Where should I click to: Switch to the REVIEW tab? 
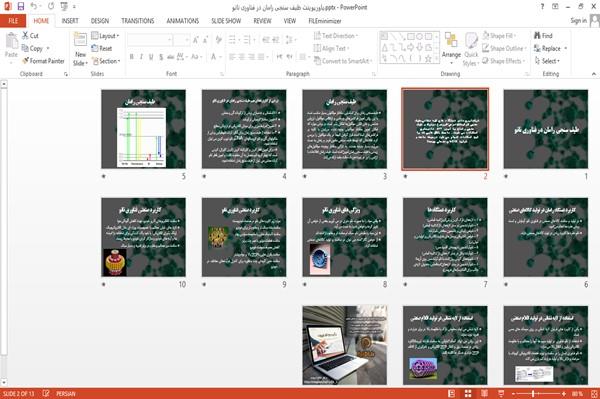point(262,21)
